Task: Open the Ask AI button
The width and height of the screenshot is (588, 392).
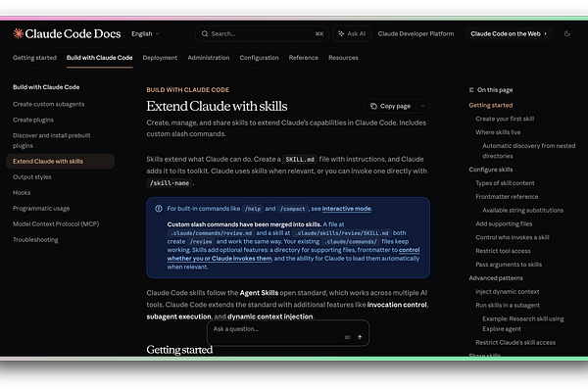Action: (352, 33)
